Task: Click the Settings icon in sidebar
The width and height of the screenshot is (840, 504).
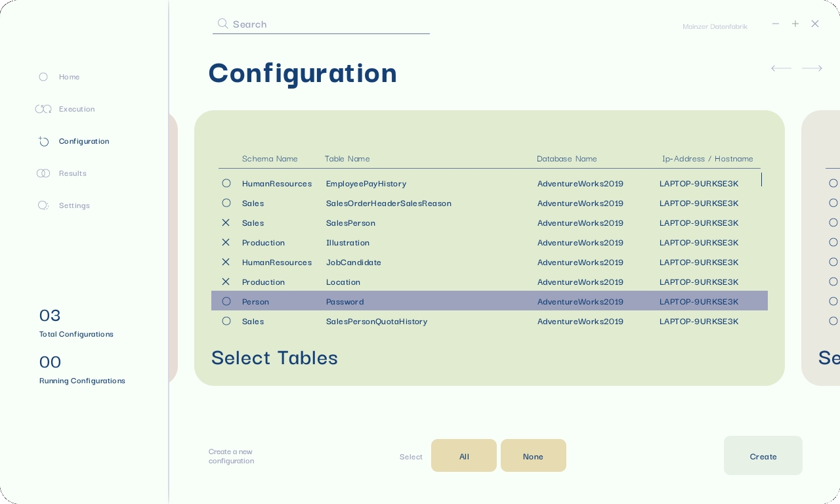Action: pos(43,205)
